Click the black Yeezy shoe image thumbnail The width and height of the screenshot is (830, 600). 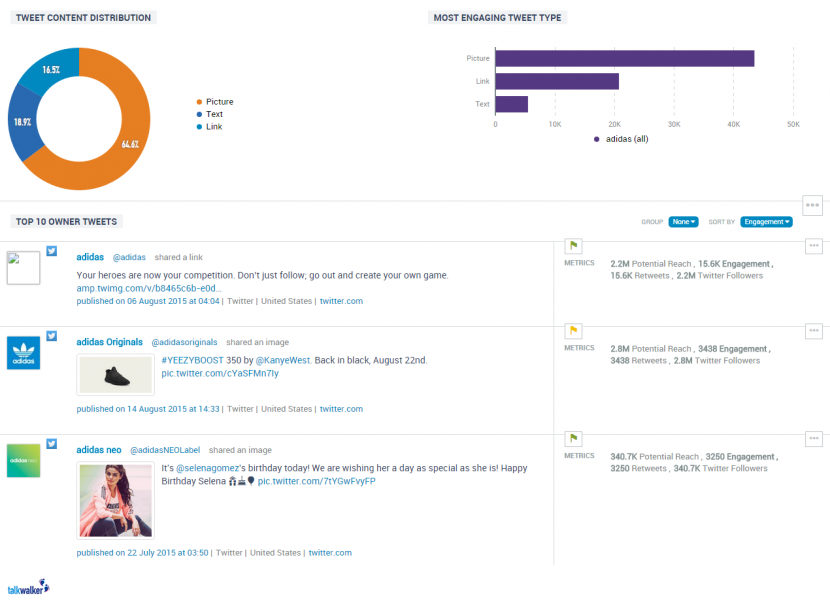click(x=115, y=375)
